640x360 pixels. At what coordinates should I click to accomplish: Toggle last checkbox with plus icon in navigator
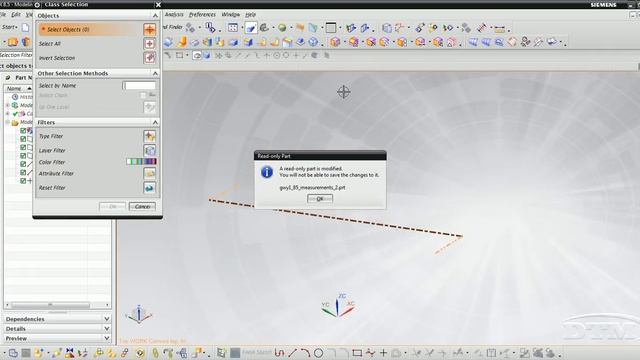click(23, 180)
